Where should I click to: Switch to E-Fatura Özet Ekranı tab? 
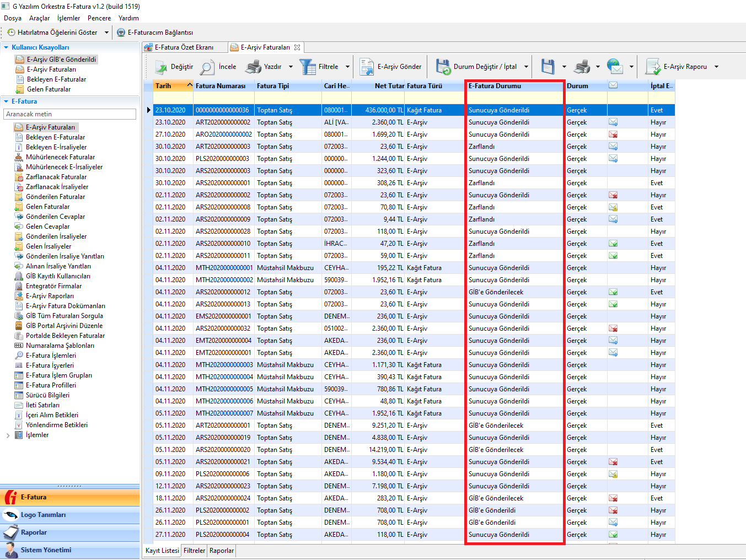[184, 47]
